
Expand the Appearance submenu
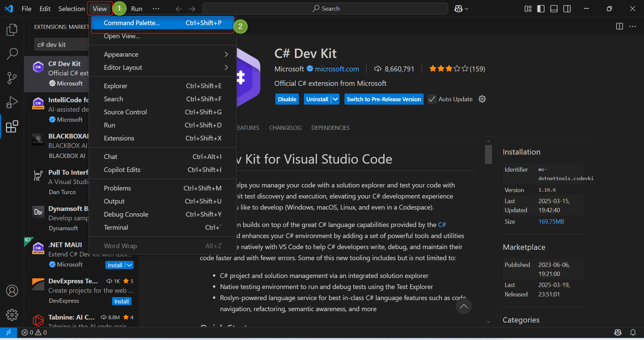(163, 54)
